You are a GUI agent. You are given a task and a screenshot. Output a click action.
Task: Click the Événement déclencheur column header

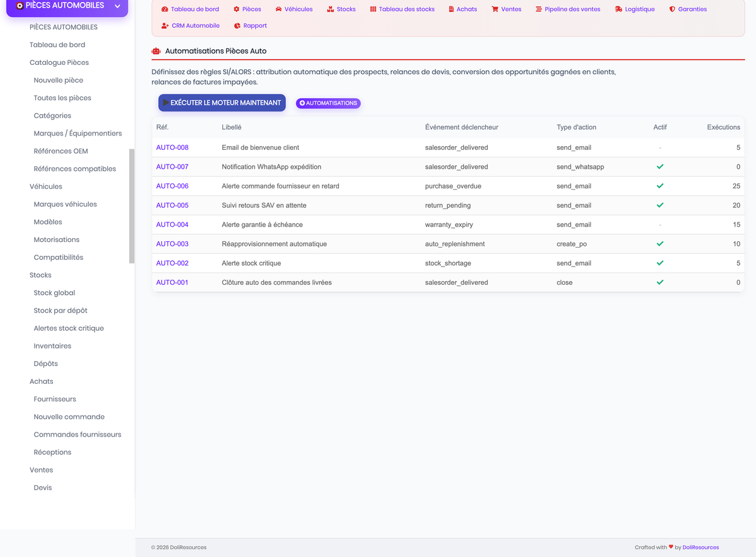pyautogui.click(x=462, y=127)
